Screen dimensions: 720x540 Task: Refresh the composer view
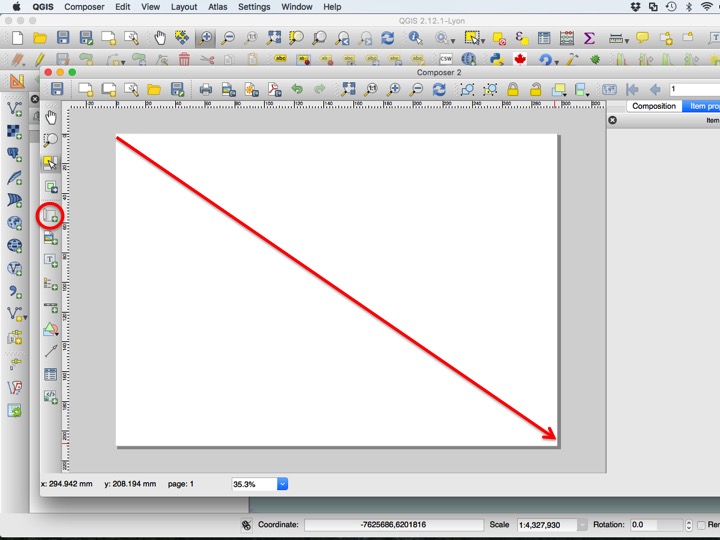439,89
